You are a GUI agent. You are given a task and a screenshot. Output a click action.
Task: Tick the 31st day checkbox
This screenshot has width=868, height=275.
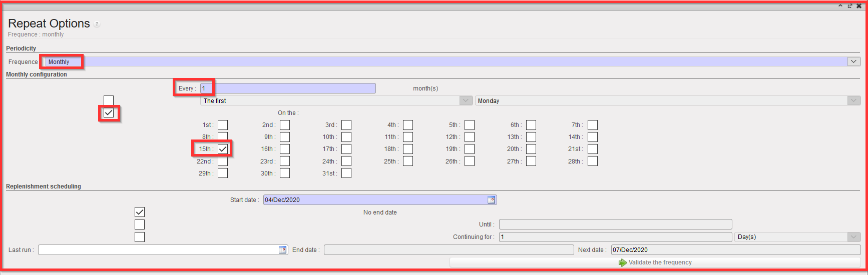pyautogui.click(x=346, y=173)
